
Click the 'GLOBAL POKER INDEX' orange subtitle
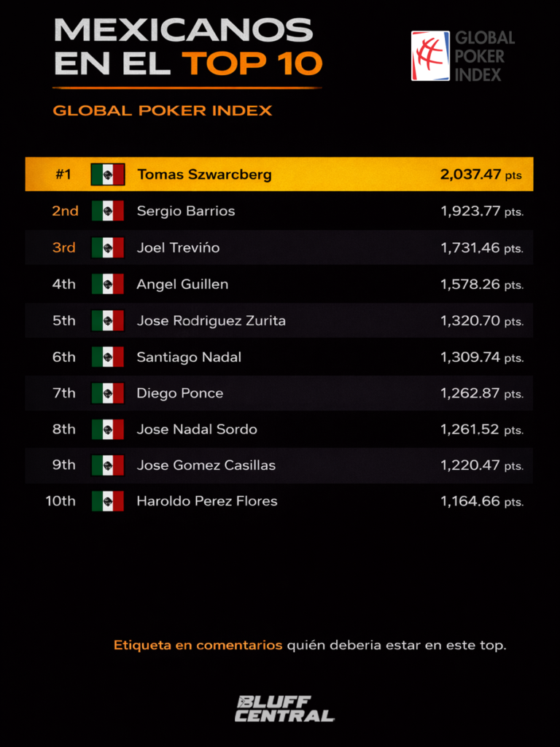point(163,111)
